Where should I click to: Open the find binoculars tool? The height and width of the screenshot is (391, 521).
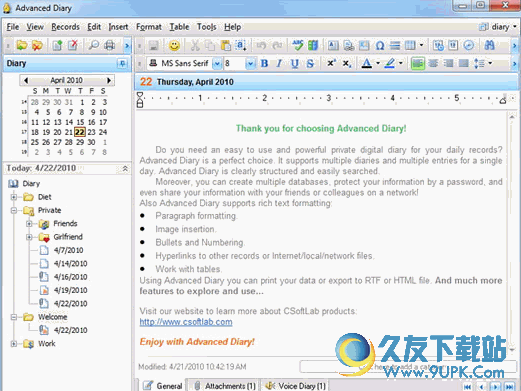coord(490,45)
